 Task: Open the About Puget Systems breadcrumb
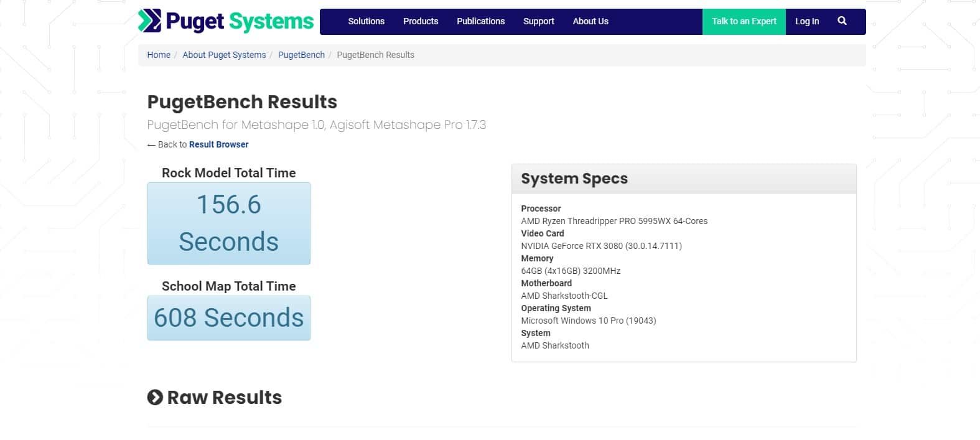click(224, 55)
